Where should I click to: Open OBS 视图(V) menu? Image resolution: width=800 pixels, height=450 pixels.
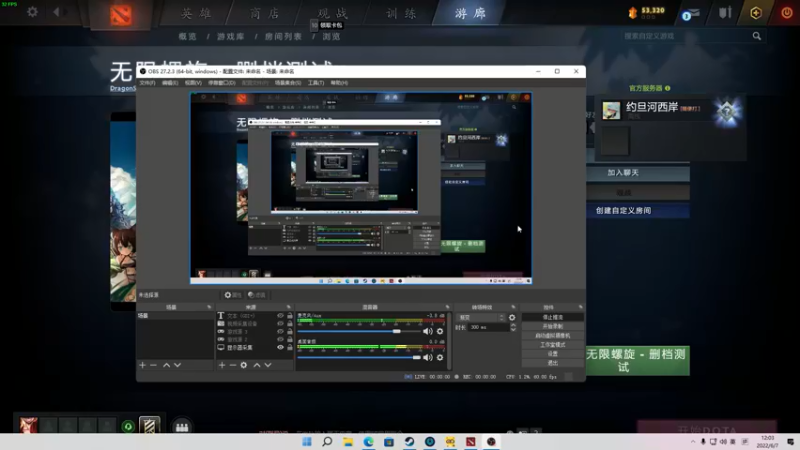tap(193, 83)
